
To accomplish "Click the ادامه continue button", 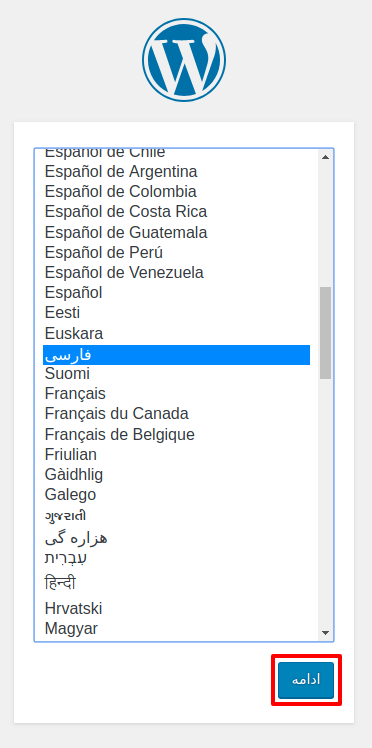I will (x=306, y=680).
